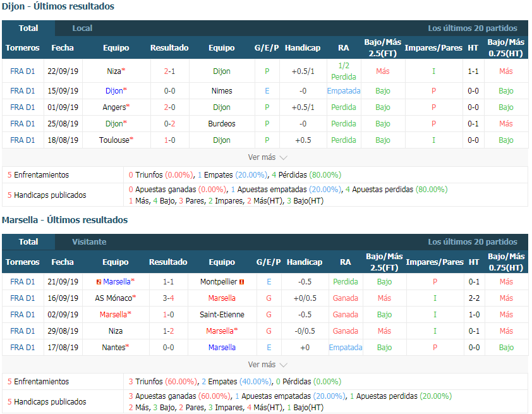532x414 pixels.
Task: Open 'Los últimos 20 partidos' in Marsella section
Action: [x=473, y=242]
